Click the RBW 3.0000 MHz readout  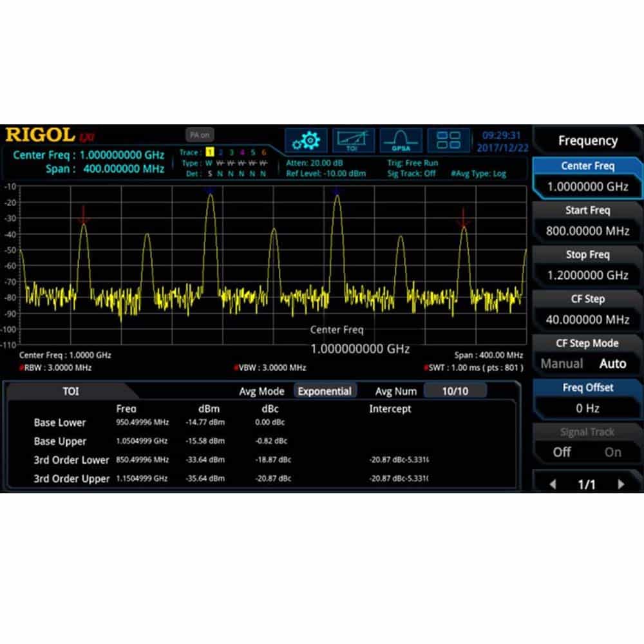point(56,368)
